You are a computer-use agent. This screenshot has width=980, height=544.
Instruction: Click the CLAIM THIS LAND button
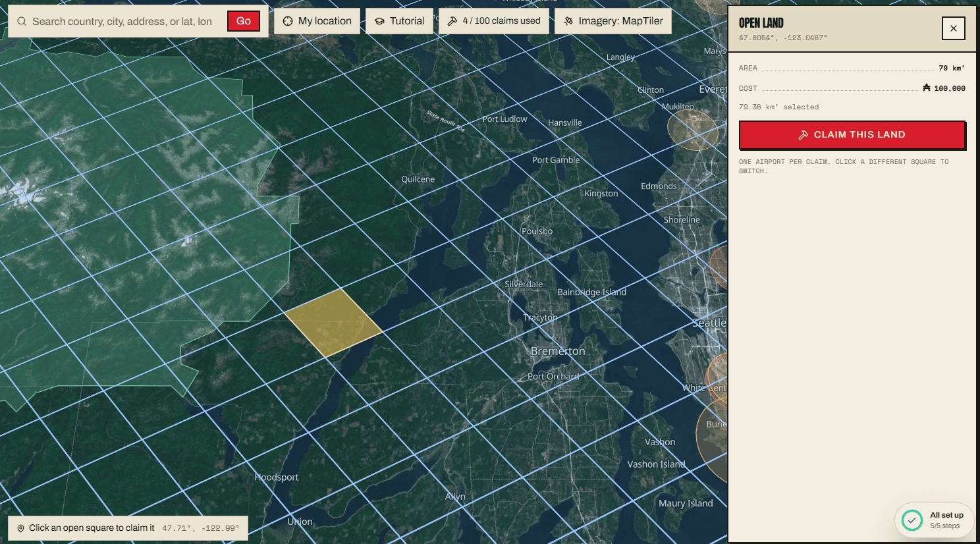(x=852, y=135)
